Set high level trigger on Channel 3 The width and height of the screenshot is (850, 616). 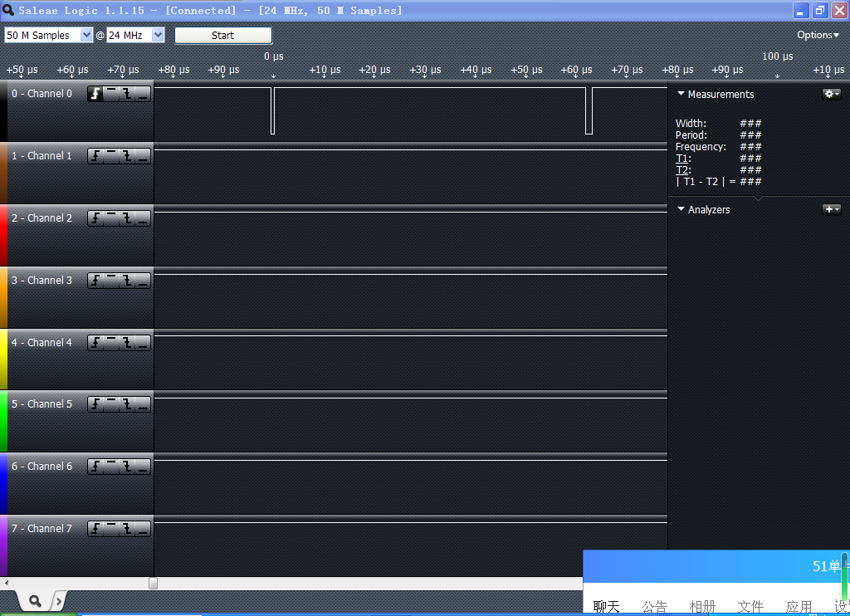coord(111,281)
